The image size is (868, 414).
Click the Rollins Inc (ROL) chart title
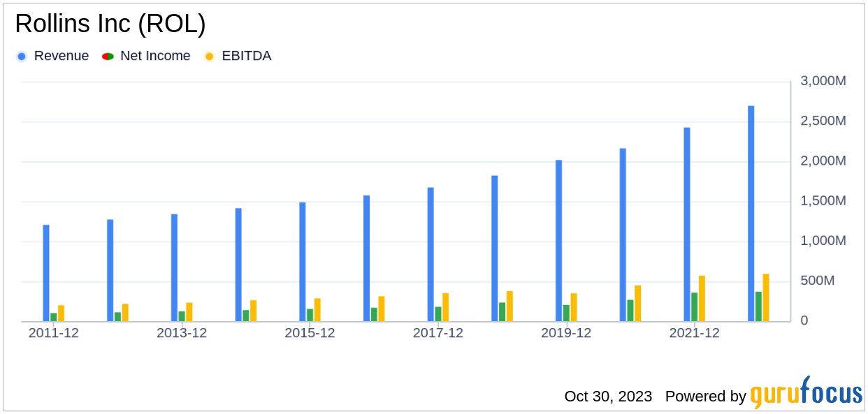(110, 24)
